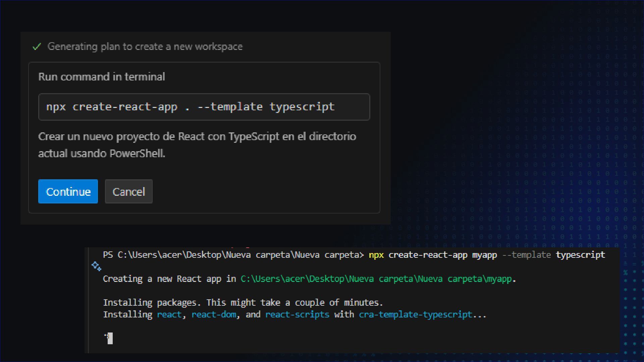Click the green checkmark next to Generating plan
Screen dimensions: 644x362
(x=37, y=47)
